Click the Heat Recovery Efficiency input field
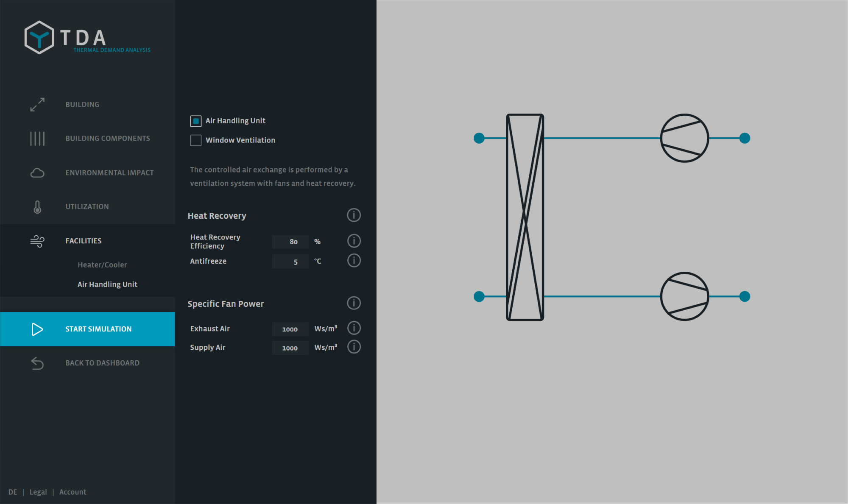848x504 pixels. pos(290,242)
